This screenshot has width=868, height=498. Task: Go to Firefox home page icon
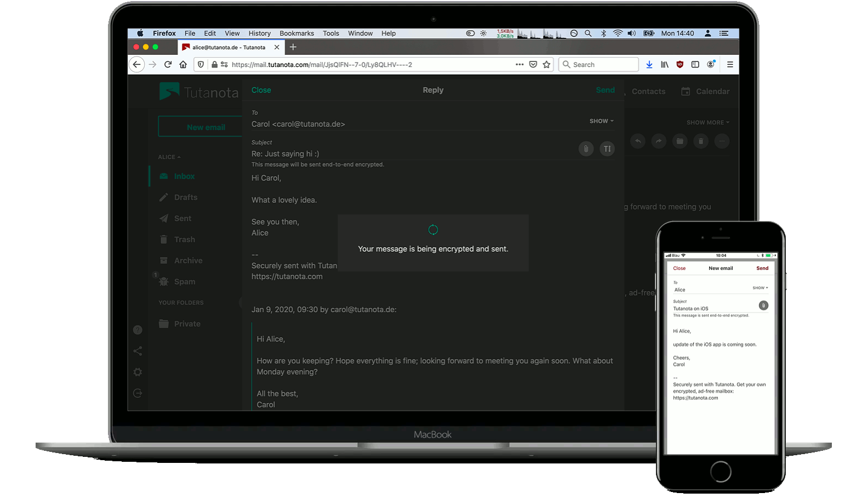(183, 65)
